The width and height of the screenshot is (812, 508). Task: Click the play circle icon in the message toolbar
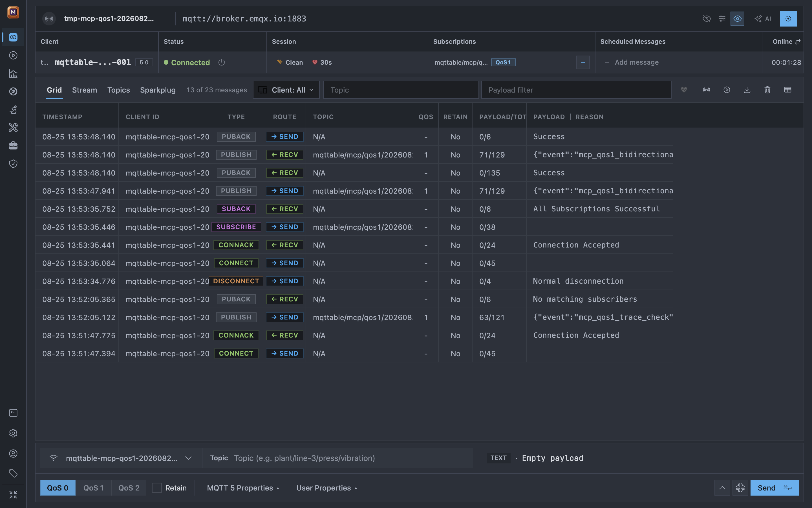point(727,90)
